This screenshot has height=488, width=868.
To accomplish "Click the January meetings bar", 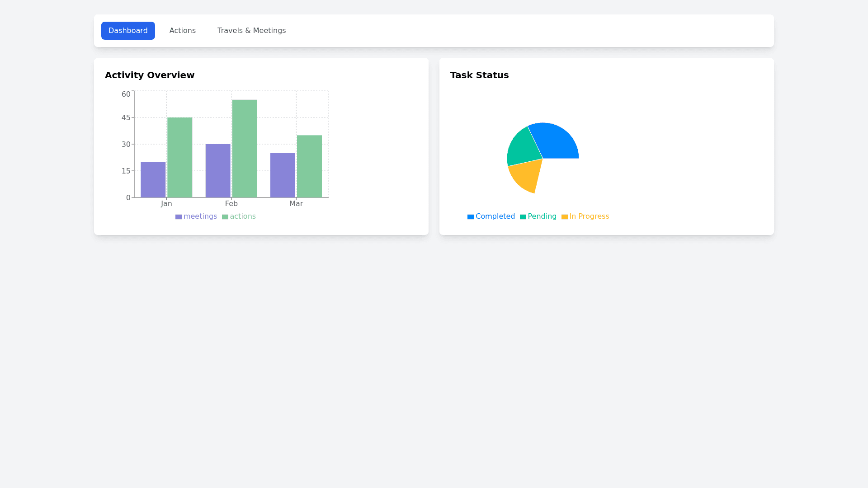I will (153, 180).
